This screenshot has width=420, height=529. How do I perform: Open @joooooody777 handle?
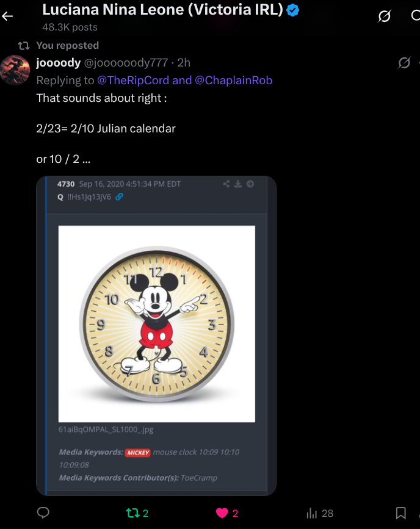coord(126,63)
